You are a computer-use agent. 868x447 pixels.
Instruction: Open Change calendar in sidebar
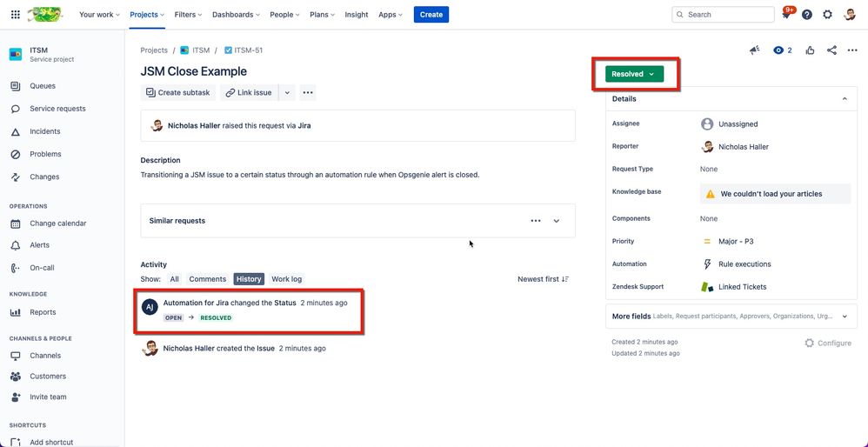click(57, 223)
